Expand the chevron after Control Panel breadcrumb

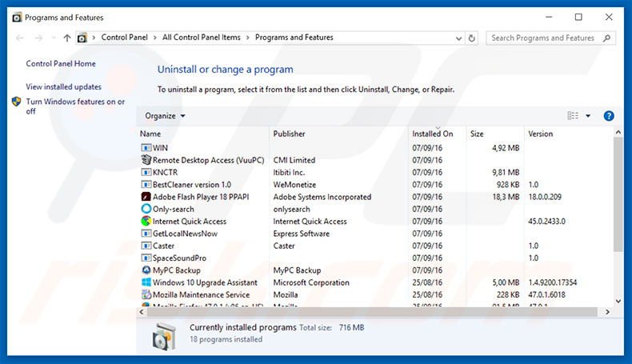tap(154, 38)
